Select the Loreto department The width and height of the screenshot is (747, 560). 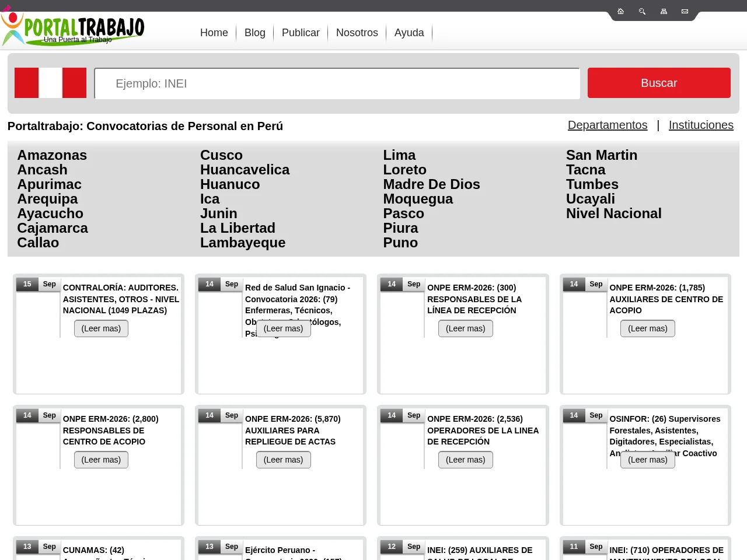404,170
